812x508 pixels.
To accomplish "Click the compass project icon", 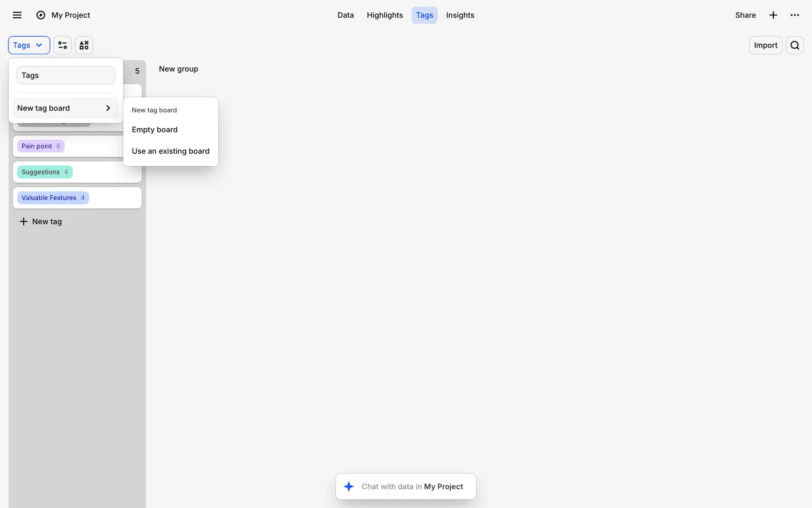I will click(41, 15).
